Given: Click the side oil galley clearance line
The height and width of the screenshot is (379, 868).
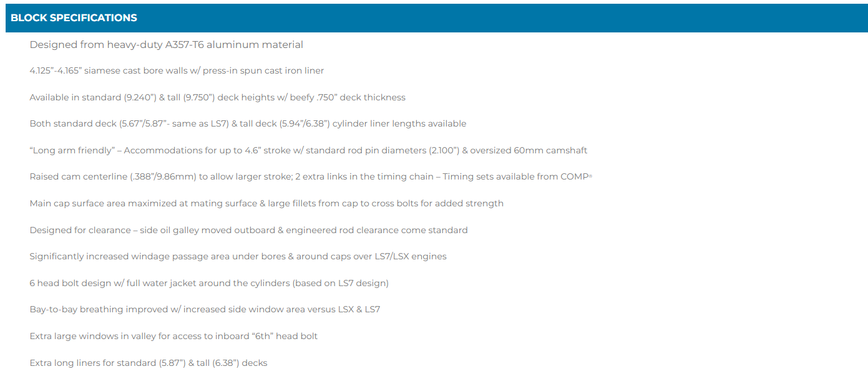Looking at the screenshot, I should [x=248, y=231].
